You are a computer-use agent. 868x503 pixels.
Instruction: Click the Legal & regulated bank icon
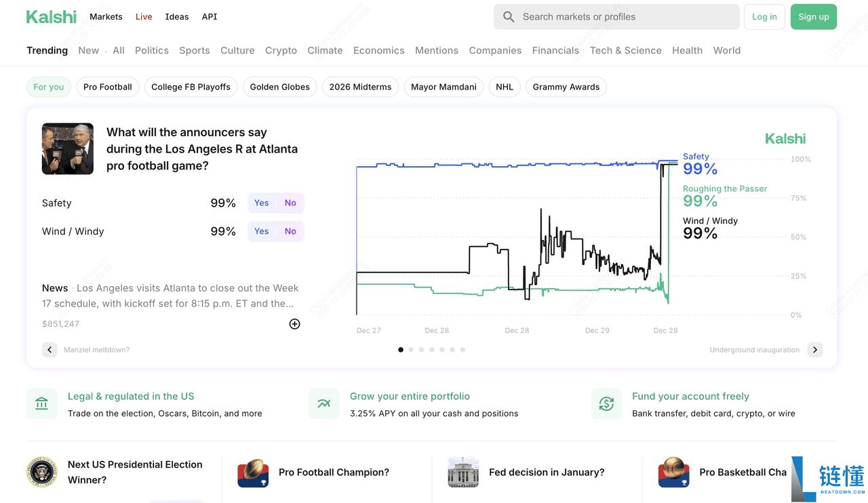pos(42,404)
